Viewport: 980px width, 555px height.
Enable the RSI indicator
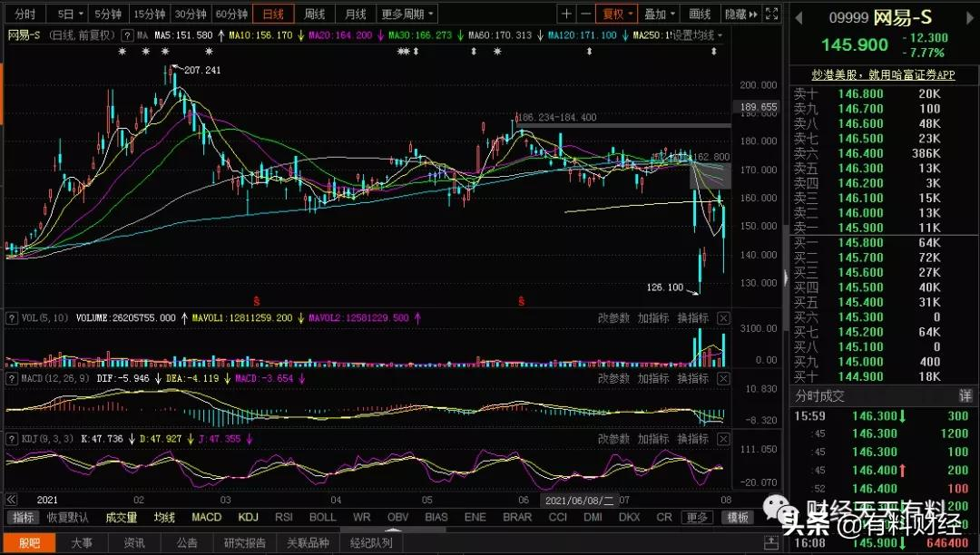[x=284, y=518]
